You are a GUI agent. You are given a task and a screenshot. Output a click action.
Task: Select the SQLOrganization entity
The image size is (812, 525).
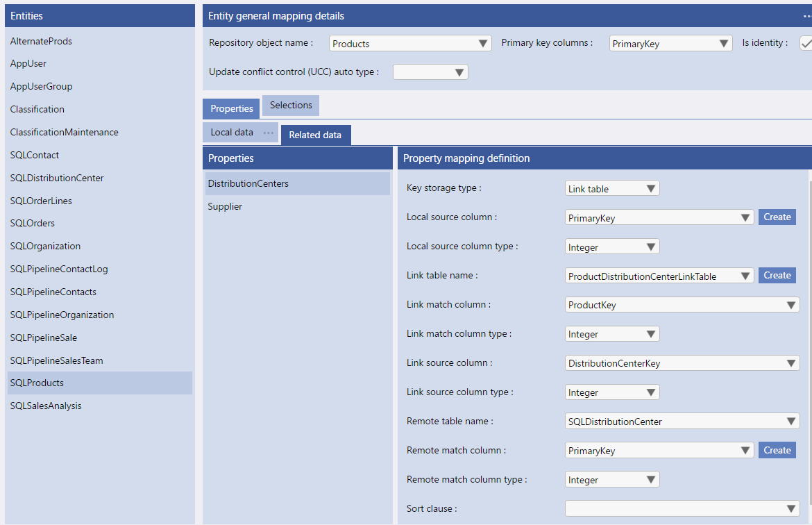point(99,246)
